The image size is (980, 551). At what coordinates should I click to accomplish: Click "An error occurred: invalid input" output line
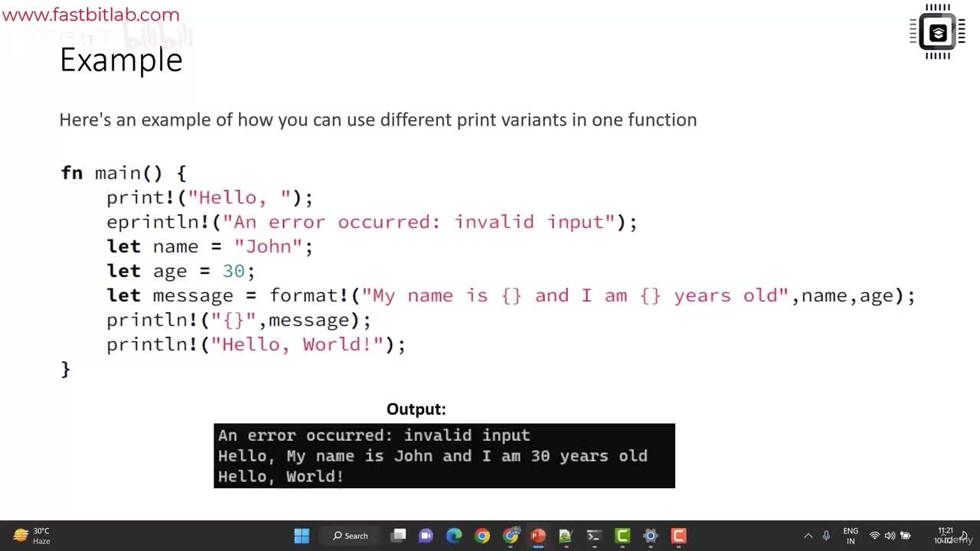pos(374,435)
